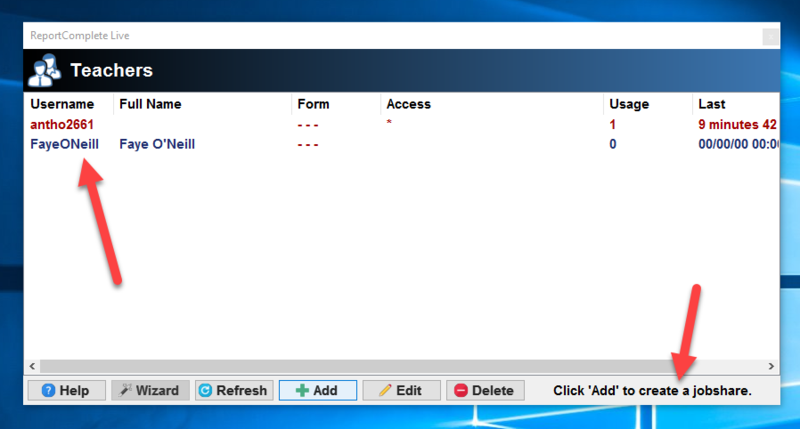The image size is (800, 429).
Task: Click usage value 1 for antho2661
Action: pos(612,124)
